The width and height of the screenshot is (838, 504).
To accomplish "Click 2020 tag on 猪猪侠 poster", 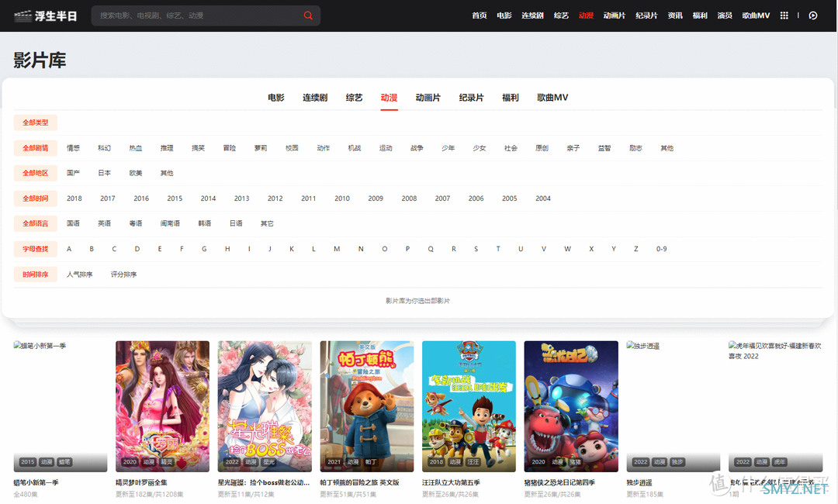I will tap(538, 462).
